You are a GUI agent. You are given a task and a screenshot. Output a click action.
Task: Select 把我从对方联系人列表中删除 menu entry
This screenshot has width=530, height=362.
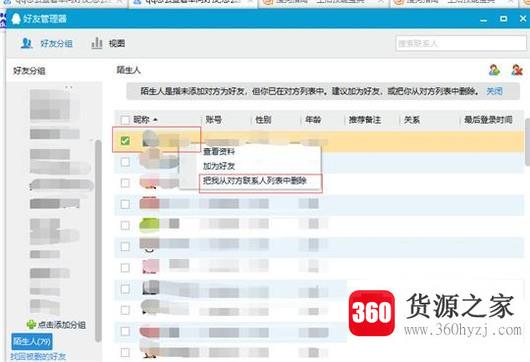pos(255,181)
